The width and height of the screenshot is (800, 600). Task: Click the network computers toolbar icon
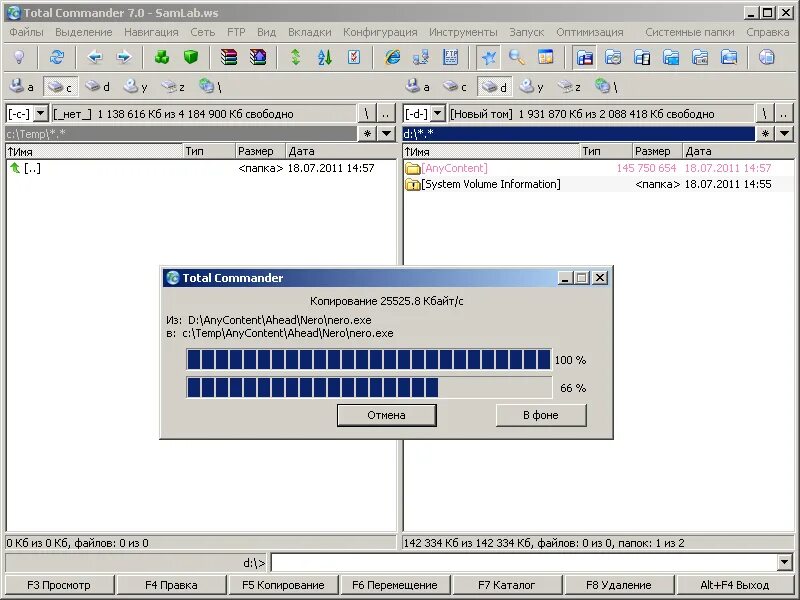pos(421,57)
